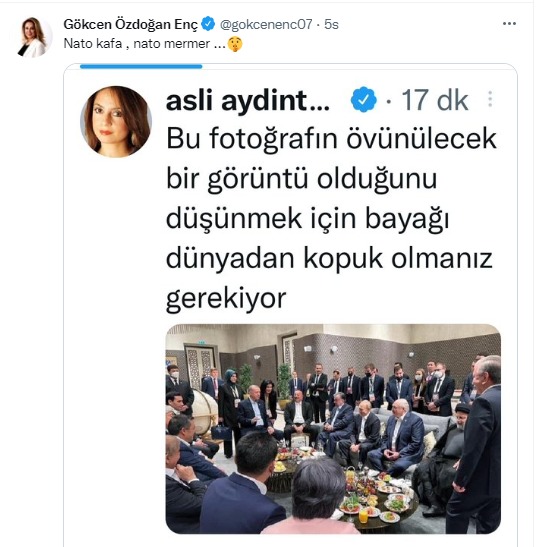
Task: Click the large globe in the photo
Action: click(x=205, y=412)
